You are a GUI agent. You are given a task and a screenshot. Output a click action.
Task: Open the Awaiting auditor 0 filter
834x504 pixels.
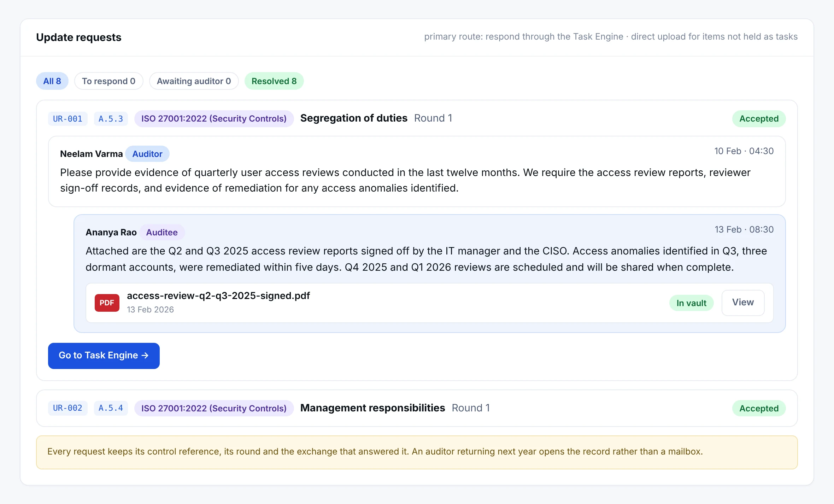point(194,81)
